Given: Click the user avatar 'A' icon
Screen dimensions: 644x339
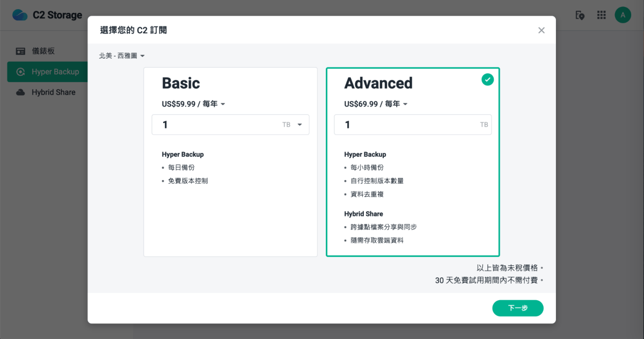Looking at the screenshot, I should (x=623, y=15).
